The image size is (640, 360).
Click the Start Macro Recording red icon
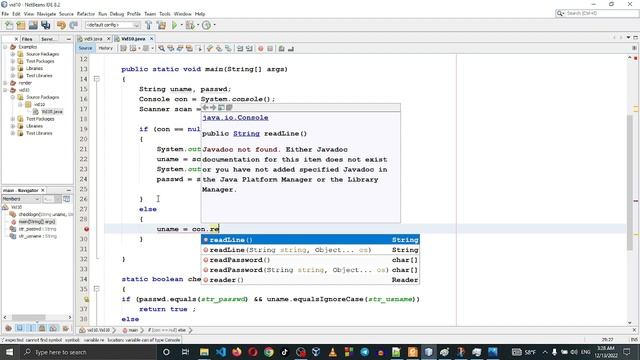click(261, 49)
